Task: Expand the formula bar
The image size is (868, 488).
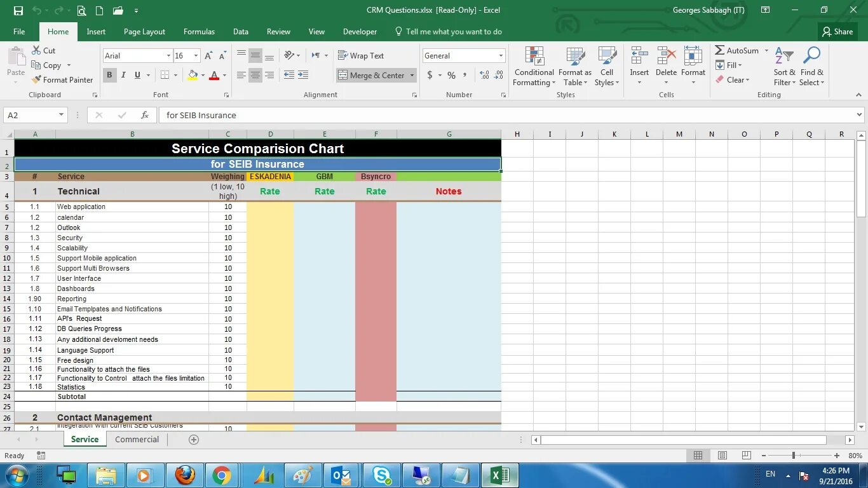Action: [860, 115]
